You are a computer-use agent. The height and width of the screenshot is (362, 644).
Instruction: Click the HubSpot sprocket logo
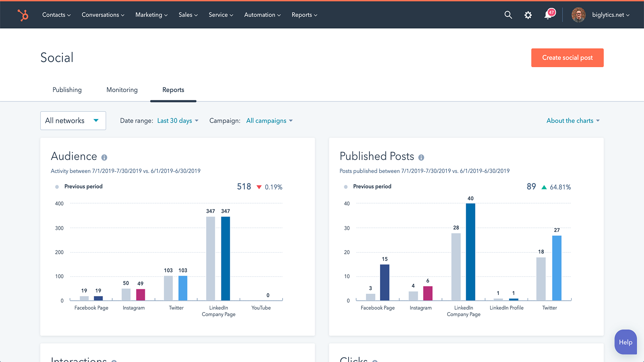tap(23, 14)
